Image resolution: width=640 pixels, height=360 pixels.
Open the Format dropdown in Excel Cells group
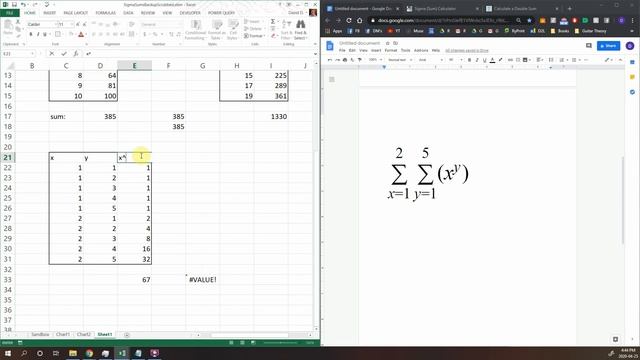[255, 36]
